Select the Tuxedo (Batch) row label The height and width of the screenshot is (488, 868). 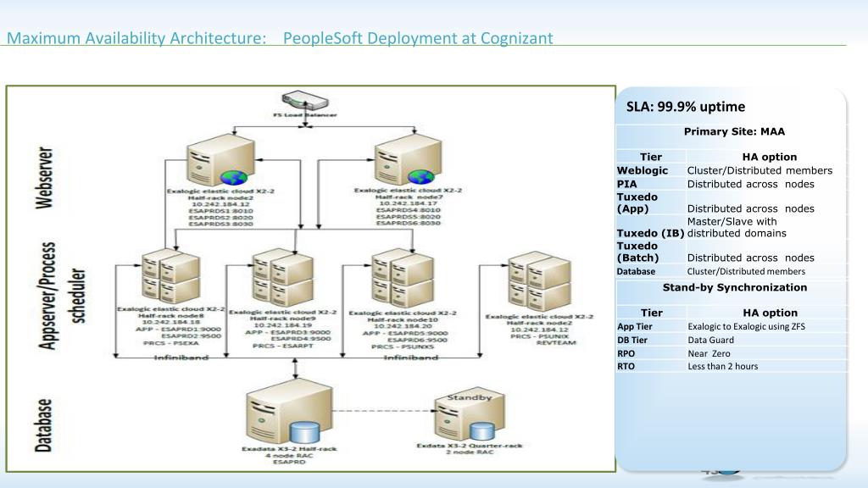[637, 252]
